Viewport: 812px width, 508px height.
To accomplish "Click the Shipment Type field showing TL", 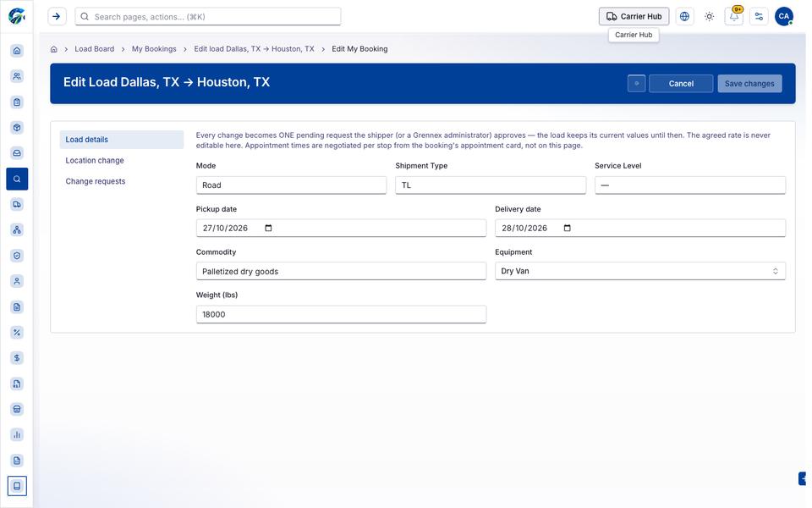I will tap(491, 185).
